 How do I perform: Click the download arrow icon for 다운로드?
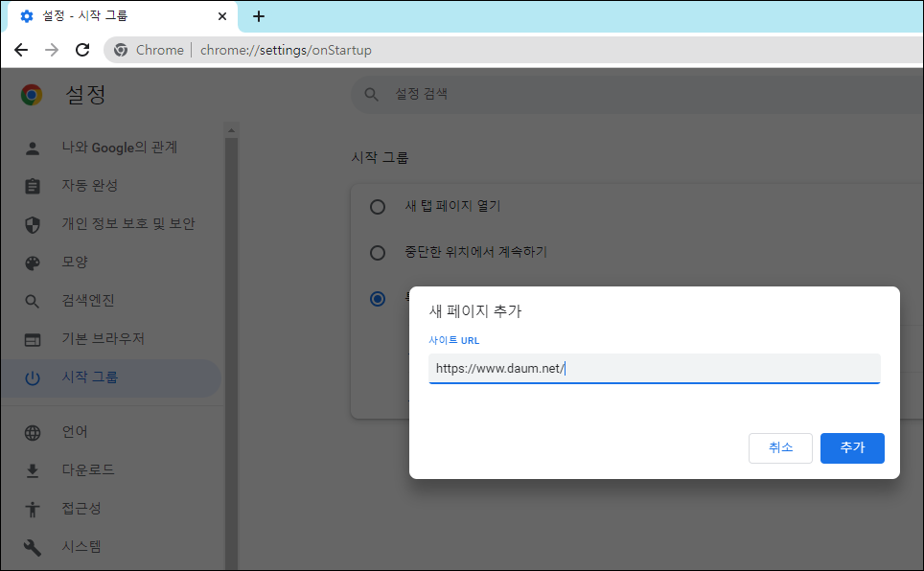click(33, 470)
